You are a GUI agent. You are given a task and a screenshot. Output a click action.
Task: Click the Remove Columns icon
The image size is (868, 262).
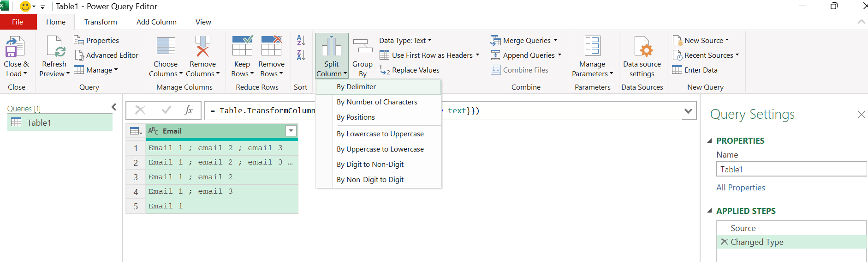coord(202,46)
